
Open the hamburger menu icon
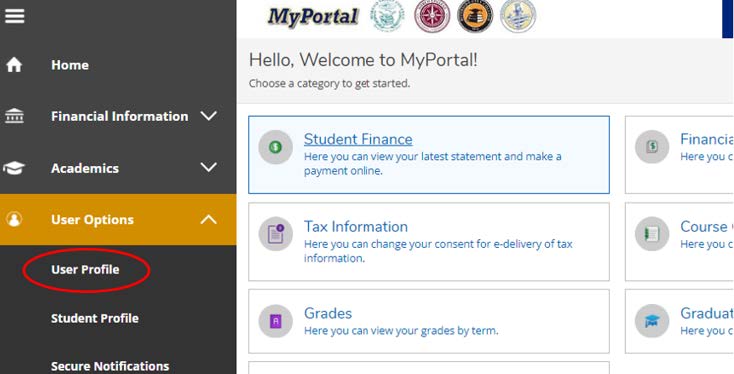click(x=15, y=16)
